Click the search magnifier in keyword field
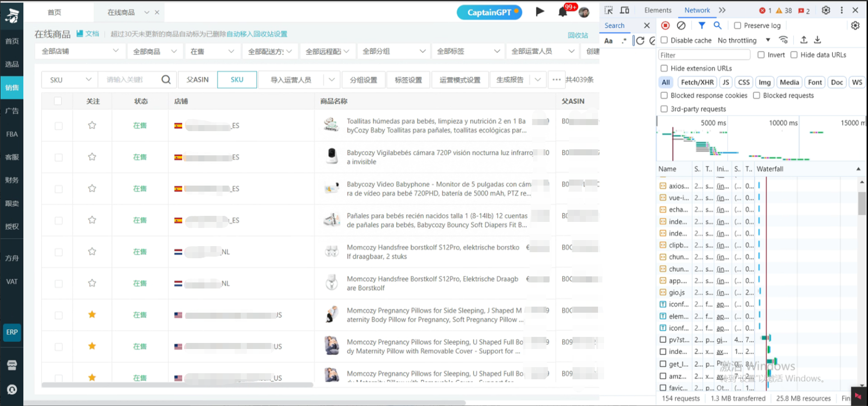The image size is (868, 406). tap(166, 80)
